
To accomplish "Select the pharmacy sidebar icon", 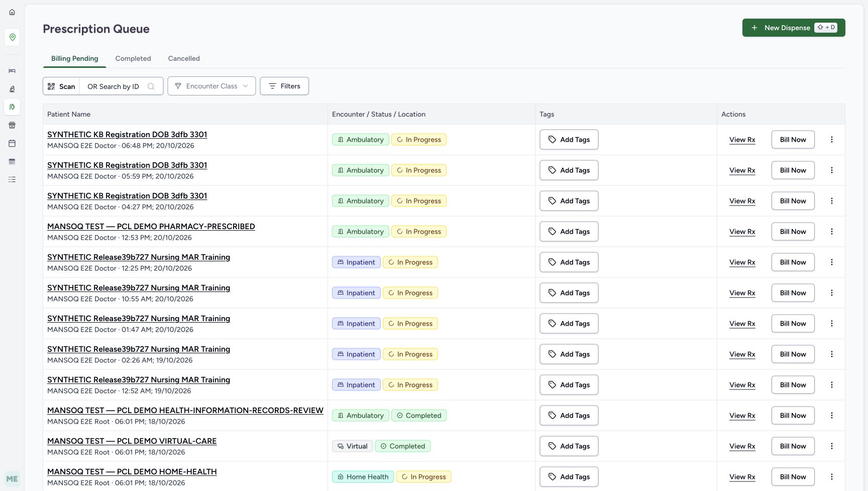I will coord(12,107).
